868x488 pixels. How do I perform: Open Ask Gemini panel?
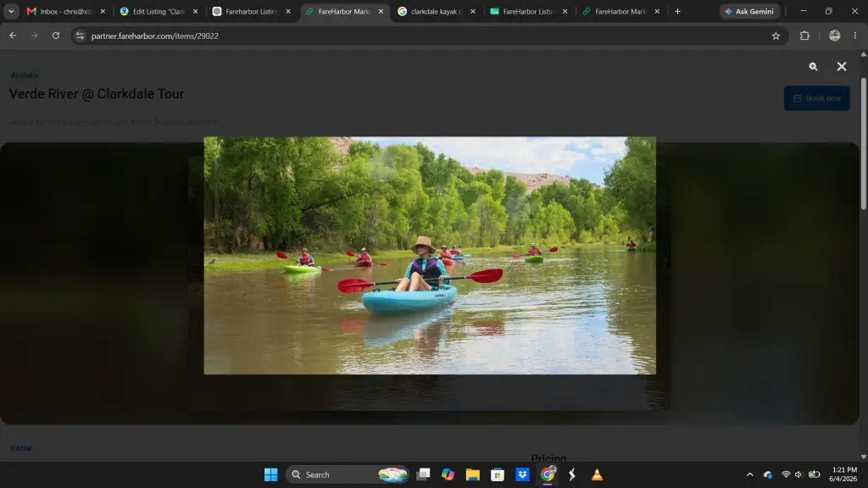(x=749, y=11)
